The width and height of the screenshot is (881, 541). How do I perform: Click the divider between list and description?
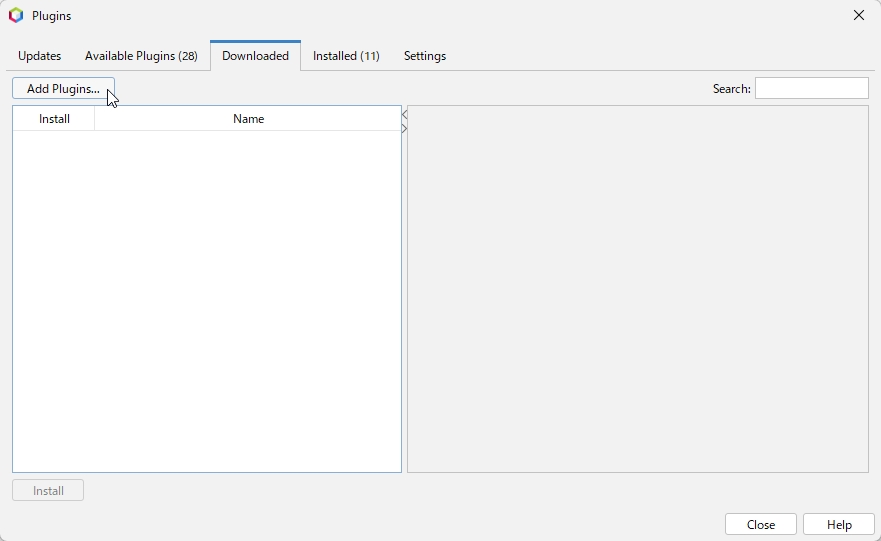[x=404, y=300]
